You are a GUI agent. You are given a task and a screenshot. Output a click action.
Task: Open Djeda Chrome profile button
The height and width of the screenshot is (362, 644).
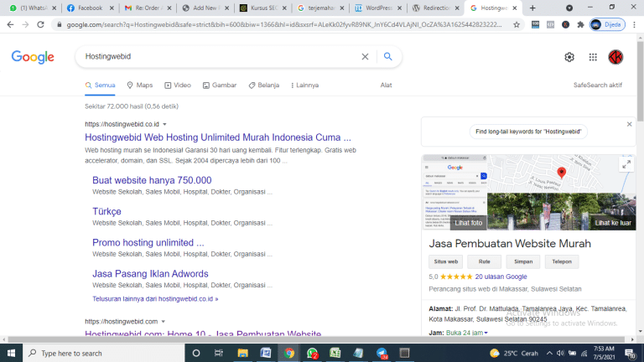pos(607,24)
